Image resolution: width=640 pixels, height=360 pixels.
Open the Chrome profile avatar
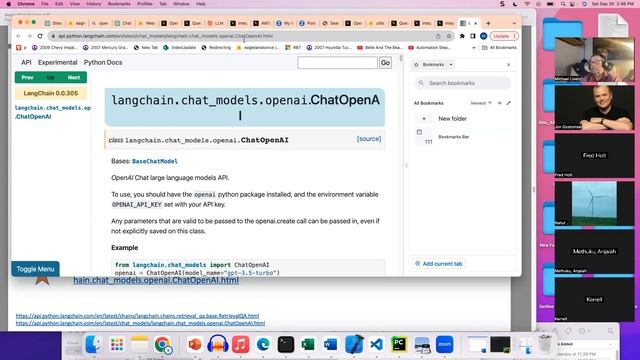483,36
